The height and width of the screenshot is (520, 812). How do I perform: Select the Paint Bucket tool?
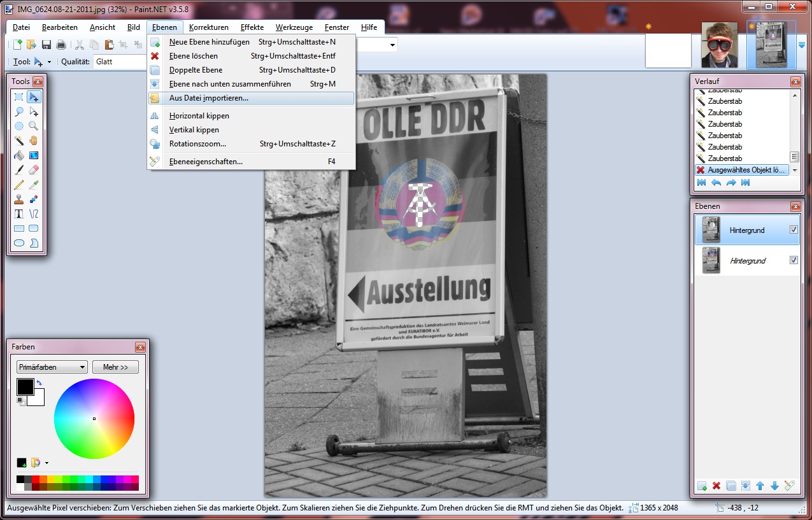pyautogui.click(x=19, y=155)
